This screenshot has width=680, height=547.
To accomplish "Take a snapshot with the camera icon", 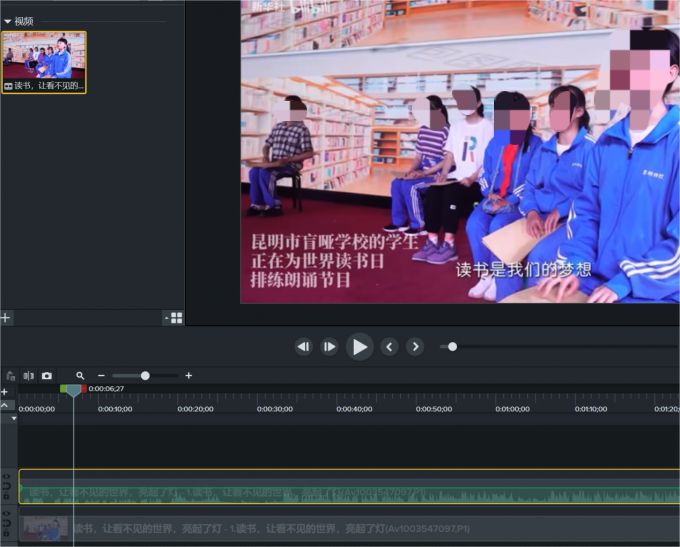I will pos(47,376).
